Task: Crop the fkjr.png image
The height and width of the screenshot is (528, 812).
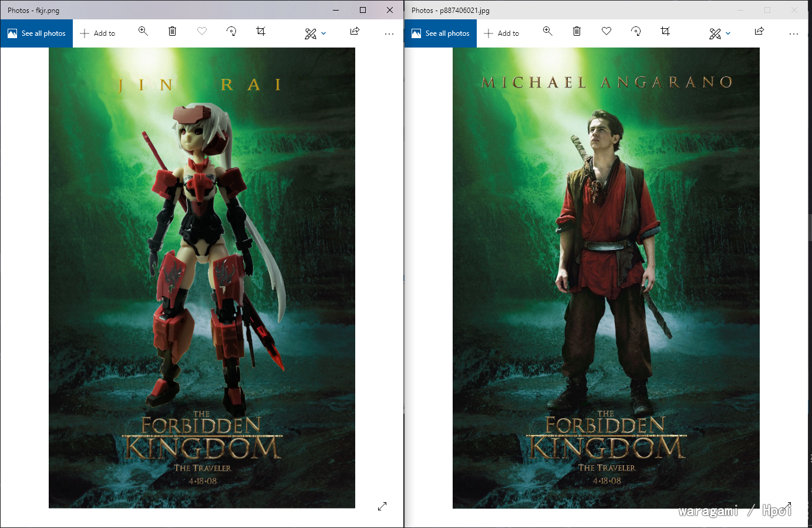Action: (x=261, y=32)
